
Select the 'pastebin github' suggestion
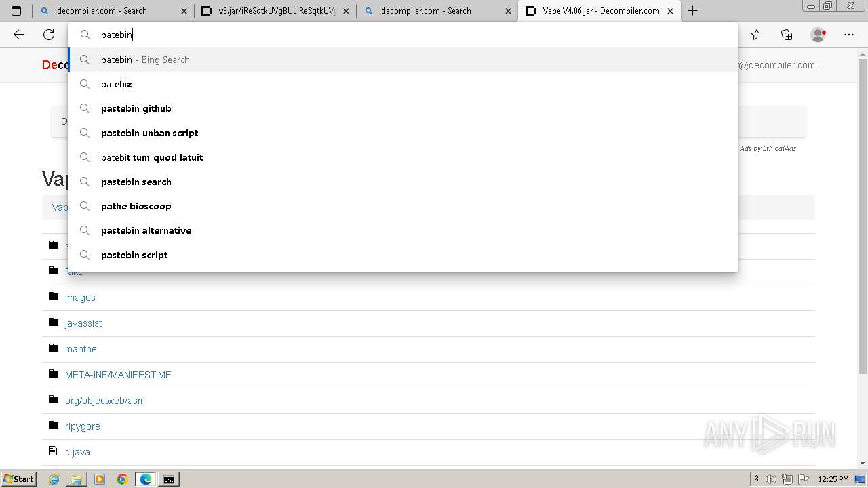tap(136, 108)
